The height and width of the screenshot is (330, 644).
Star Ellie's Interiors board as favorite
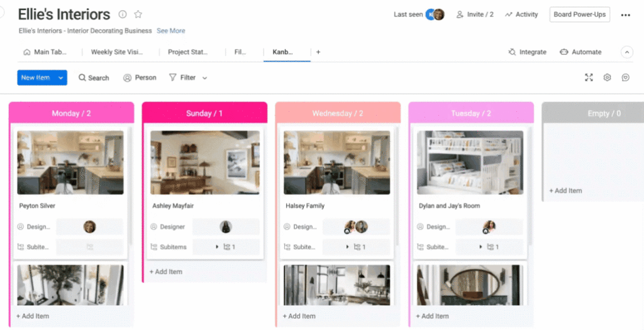click(x=138, y=14)
